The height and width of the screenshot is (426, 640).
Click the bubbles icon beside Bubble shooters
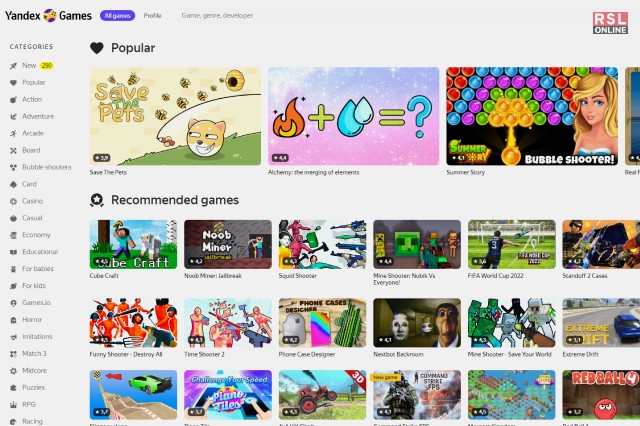[13, 167]
